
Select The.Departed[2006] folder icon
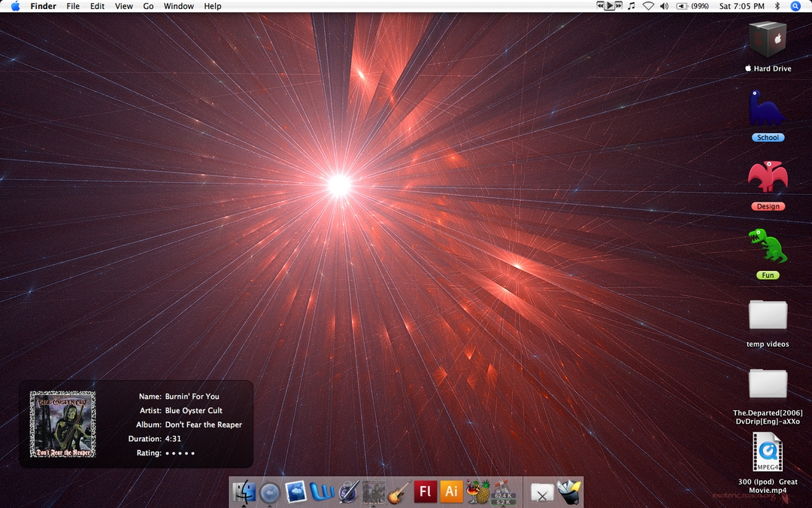coord(768,384)
